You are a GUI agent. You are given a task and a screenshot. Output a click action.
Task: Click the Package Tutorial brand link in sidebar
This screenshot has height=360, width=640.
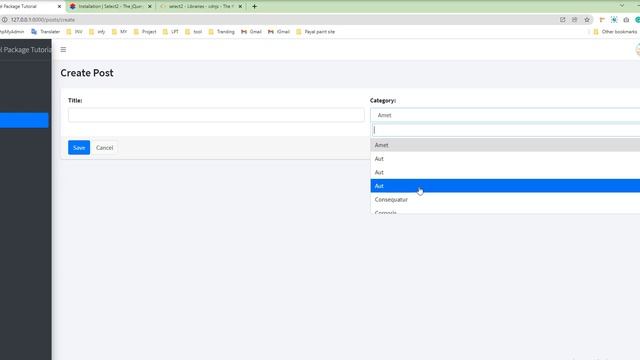(x=26, y=50)
